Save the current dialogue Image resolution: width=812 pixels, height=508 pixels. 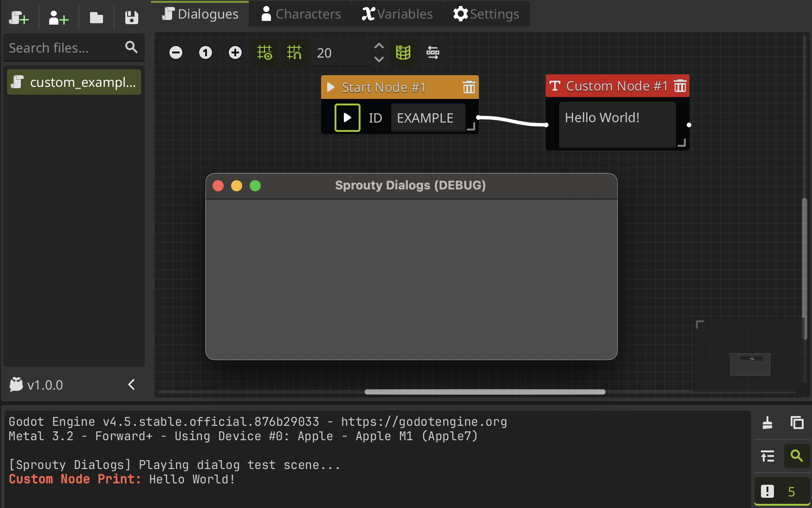131,18
